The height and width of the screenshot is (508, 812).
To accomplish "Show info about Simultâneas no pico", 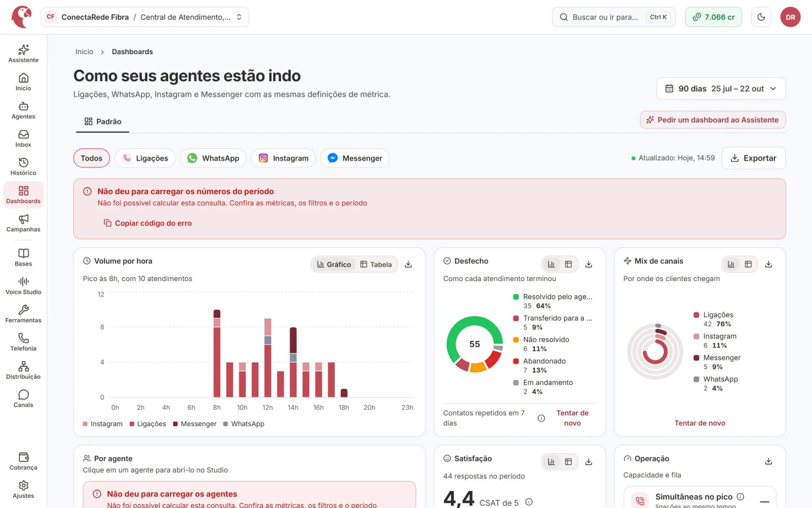I will [x=740, y=497].
